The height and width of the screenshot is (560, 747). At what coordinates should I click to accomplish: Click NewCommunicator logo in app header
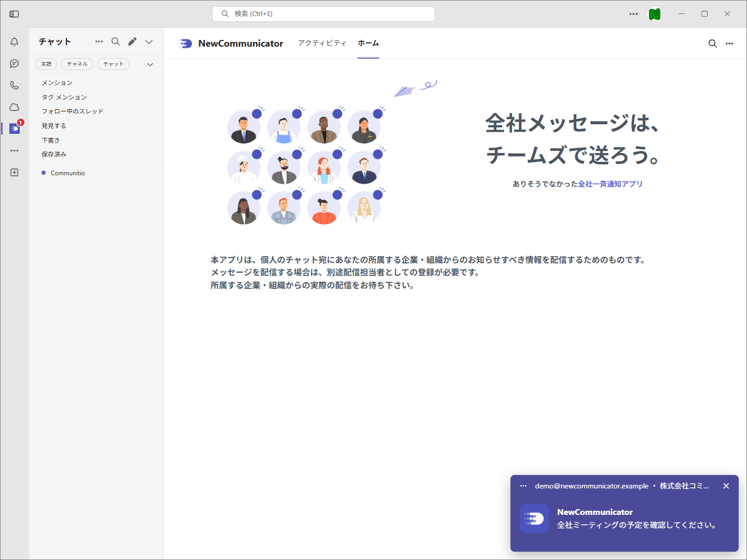(x=184, y=44)
